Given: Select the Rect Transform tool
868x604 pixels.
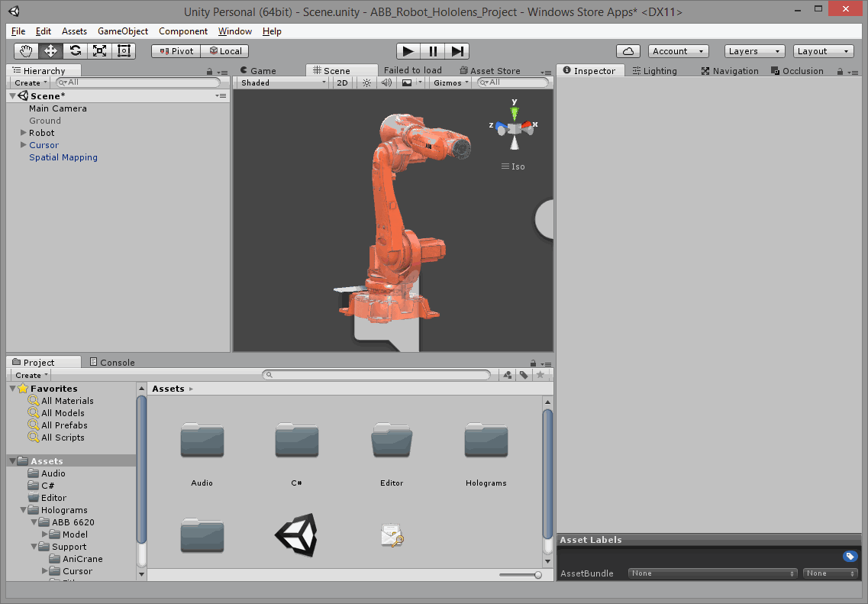Looking at the screenshot, I should tap(123, 51).
